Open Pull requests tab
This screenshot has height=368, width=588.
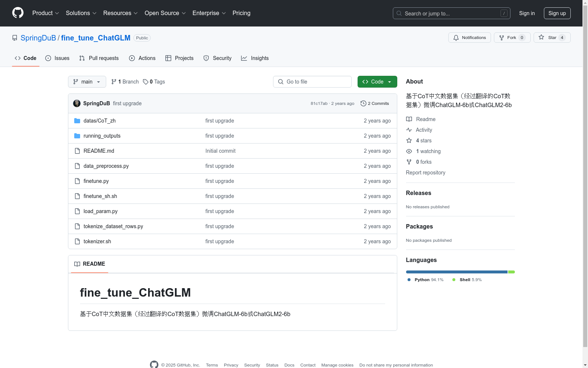coord(99,58)
